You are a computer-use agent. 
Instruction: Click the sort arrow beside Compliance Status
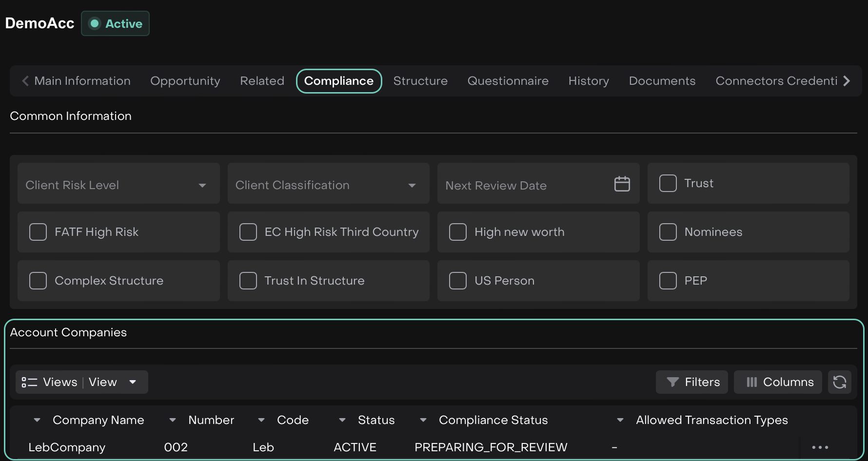point(423,420)
